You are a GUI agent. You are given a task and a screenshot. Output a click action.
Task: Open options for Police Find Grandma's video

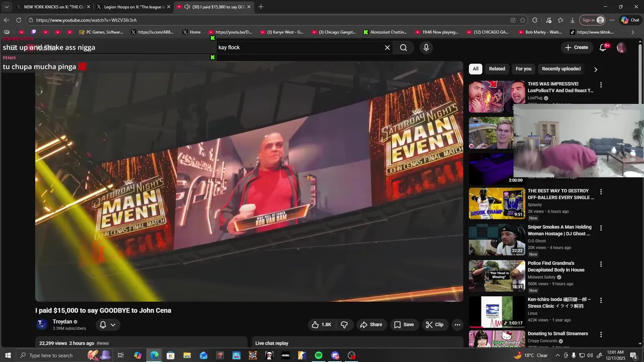click(x=601, y=264)
